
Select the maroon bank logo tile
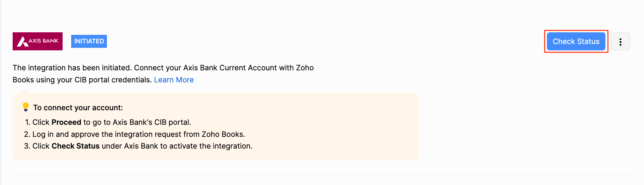[x=37, y=41]
